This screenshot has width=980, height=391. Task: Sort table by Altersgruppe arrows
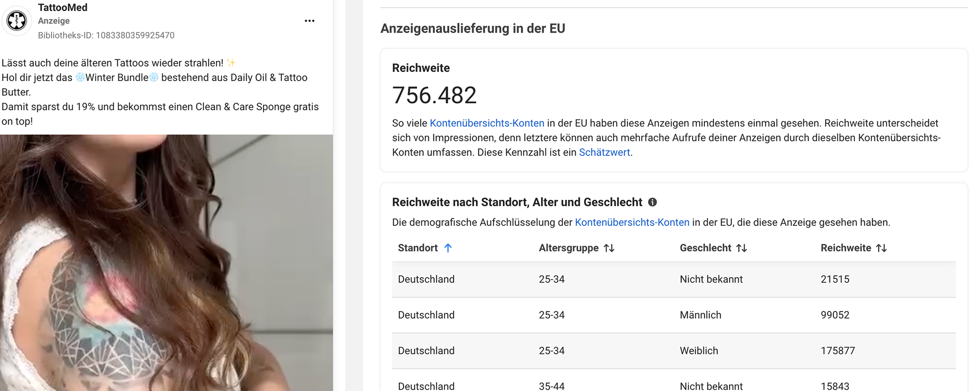click(609, 248)
